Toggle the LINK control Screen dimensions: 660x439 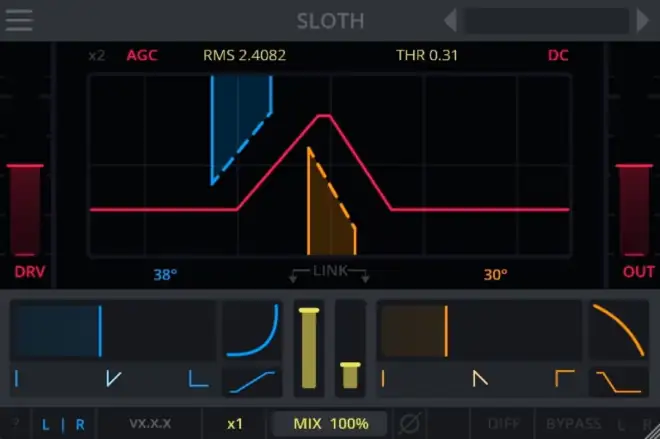click(x=330, y=271)
